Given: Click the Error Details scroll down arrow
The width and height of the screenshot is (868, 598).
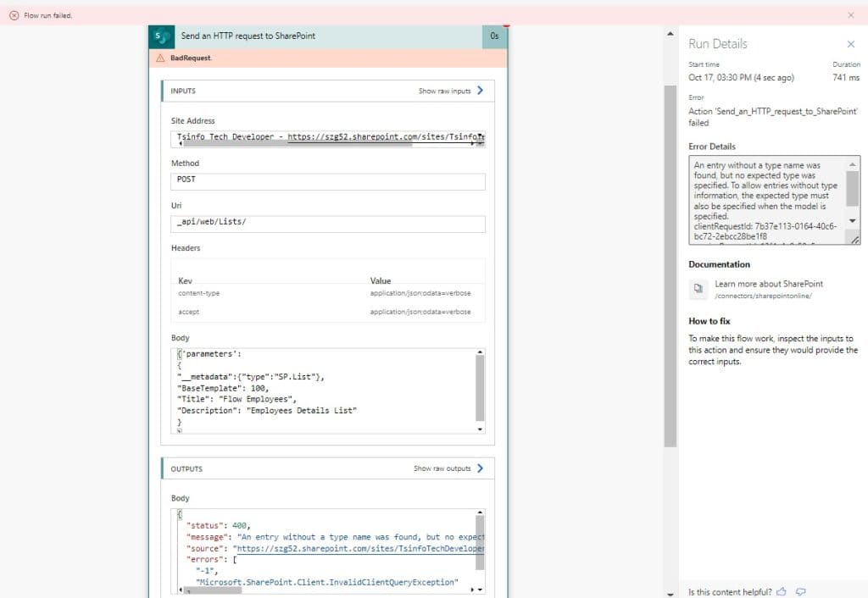Looking at the screenshot, I should (x=853, y=221).
